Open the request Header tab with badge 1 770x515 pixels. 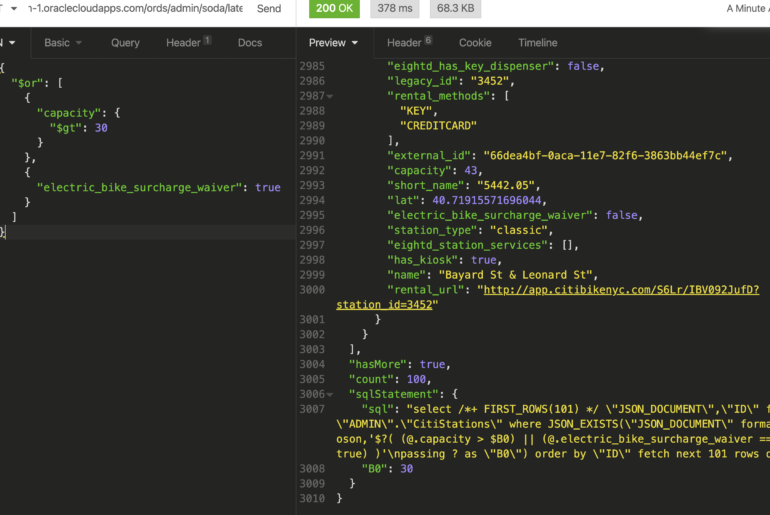188,43
